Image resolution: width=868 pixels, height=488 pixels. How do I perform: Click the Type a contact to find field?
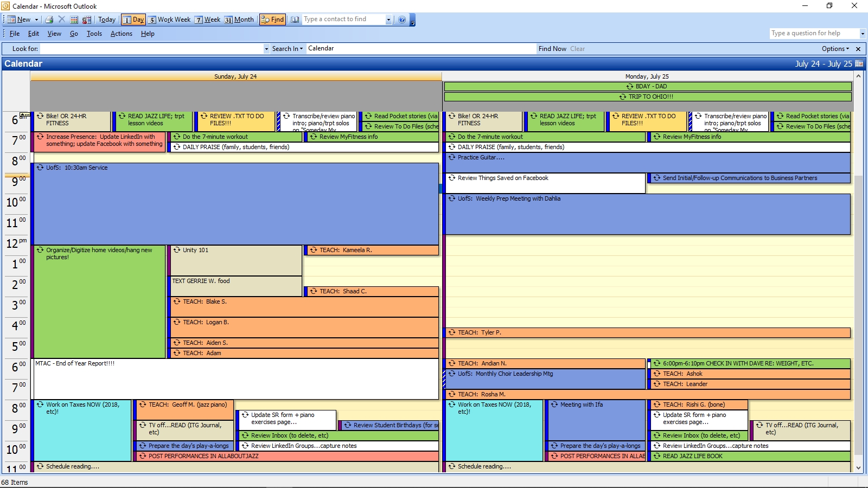click(x=343, y=20)
